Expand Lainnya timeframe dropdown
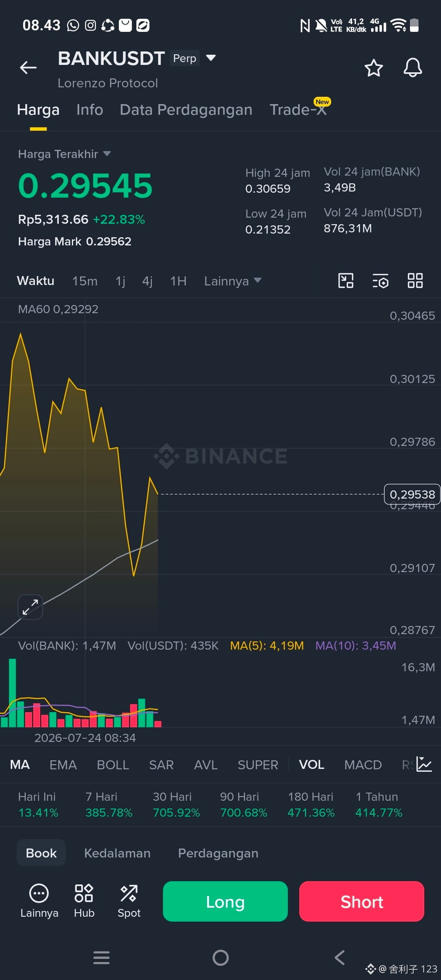 pos(233,281)
